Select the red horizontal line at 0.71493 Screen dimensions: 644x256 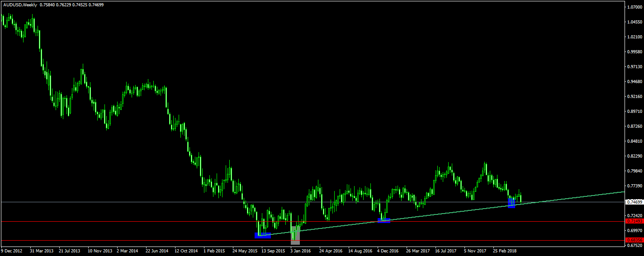(136, 221)
